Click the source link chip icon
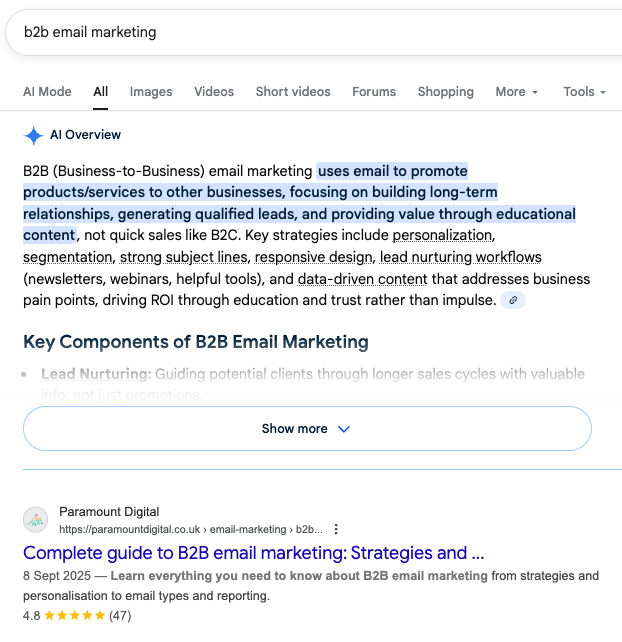 513,300
